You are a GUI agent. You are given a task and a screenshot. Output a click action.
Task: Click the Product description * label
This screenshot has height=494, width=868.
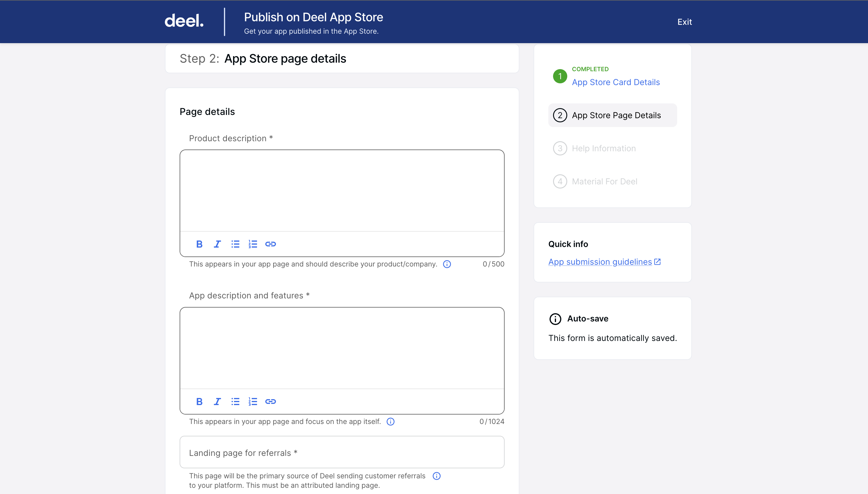pyautogui.click(x=231, y=139)
